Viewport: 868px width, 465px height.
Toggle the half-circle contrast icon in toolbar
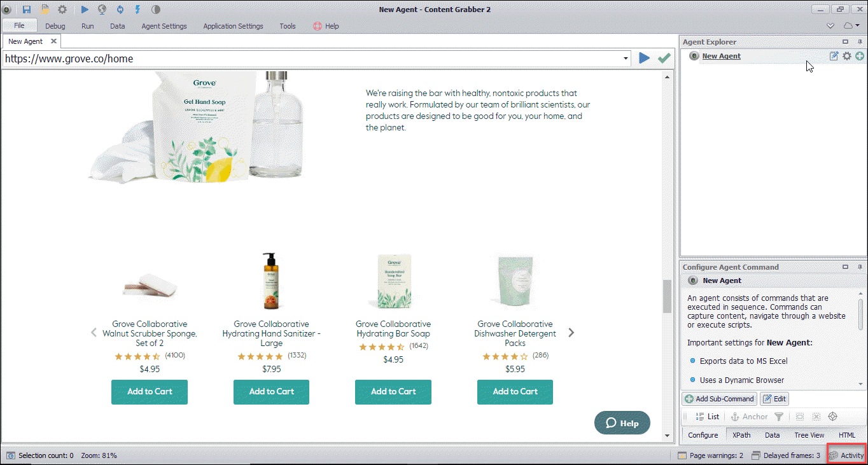click(155, 10)
